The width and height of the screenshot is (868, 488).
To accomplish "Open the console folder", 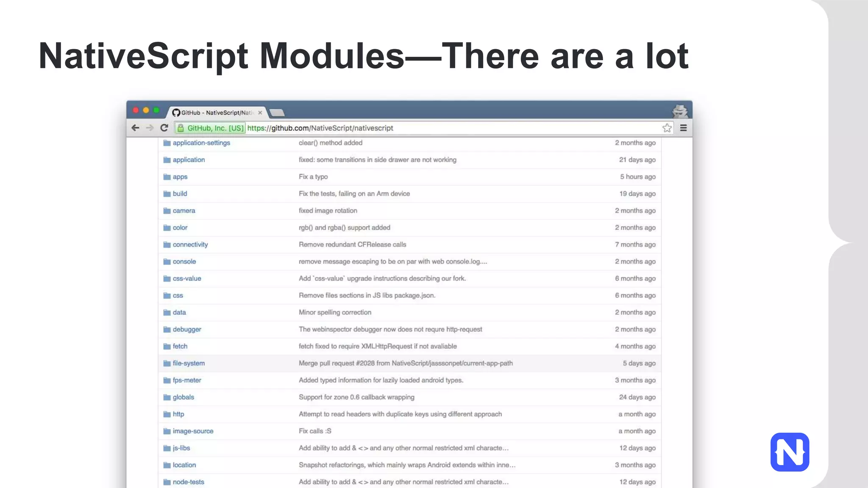I will point(184,261).
